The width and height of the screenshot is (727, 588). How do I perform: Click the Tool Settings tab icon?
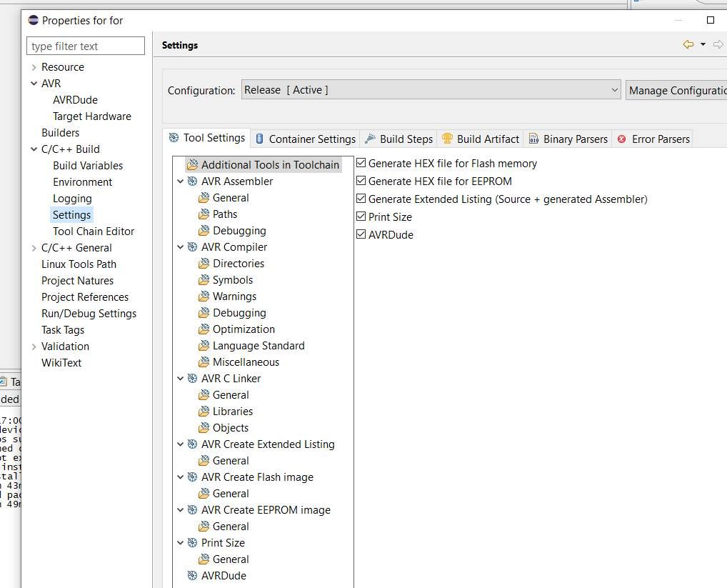174,138
